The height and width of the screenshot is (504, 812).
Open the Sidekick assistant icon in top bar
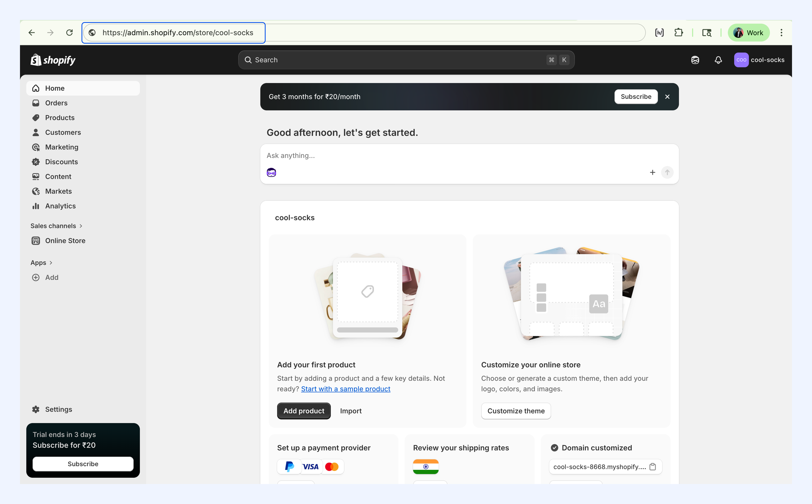coord(695,60)
